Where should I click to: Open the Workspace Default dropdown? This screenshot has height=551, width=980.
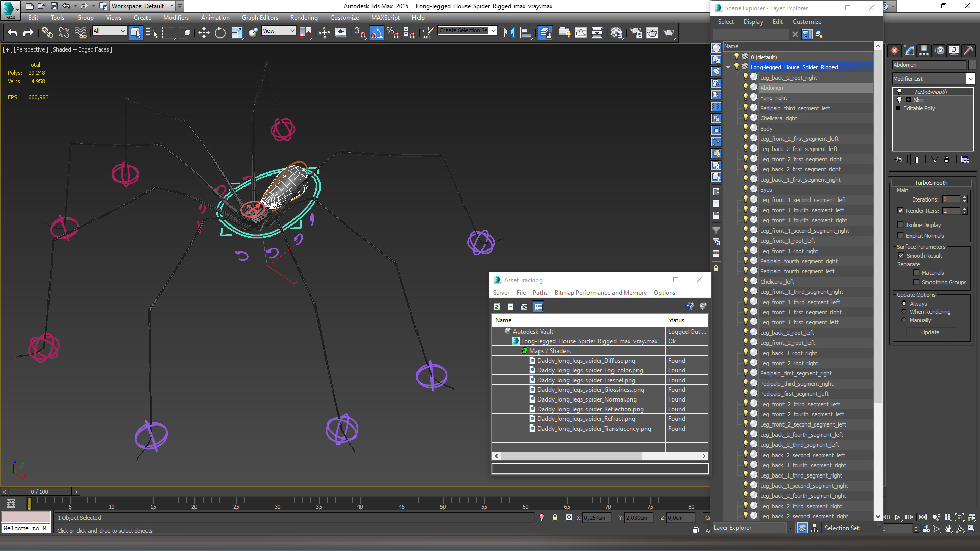[172, 6]
